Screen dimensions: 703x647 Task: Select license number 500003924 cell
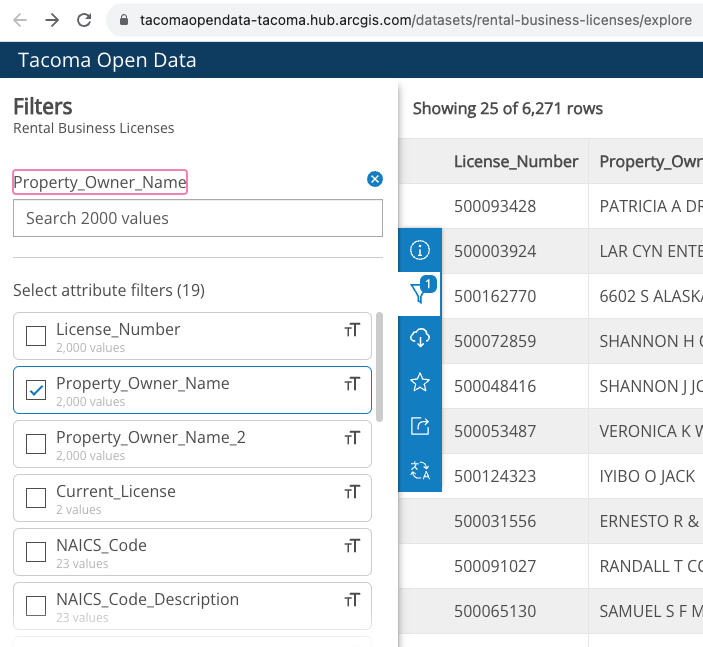pyautogui.click(x=495, y=251)
